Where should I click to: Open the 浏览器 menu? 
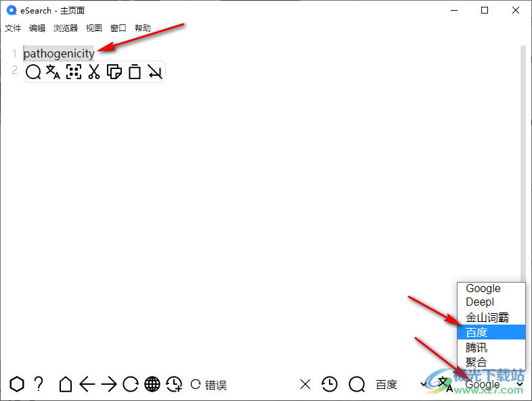click(66, 28)
